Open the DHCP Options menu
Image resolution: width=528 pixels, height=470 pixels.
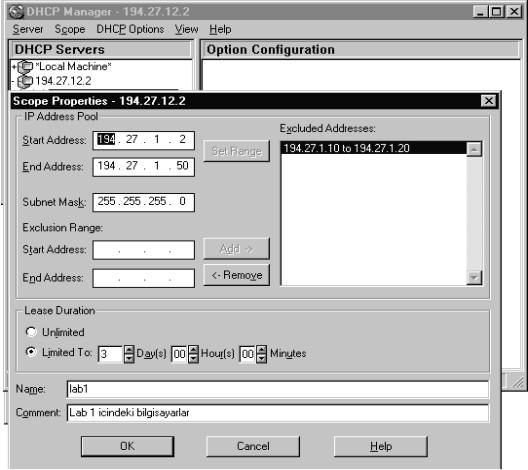(130, 29)
